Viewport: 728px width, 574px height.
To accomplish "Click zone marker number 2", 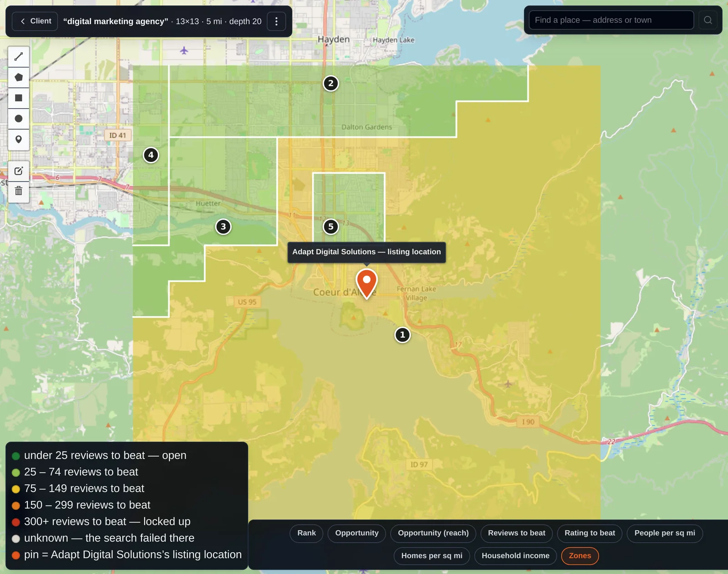I will coord(331,83).
